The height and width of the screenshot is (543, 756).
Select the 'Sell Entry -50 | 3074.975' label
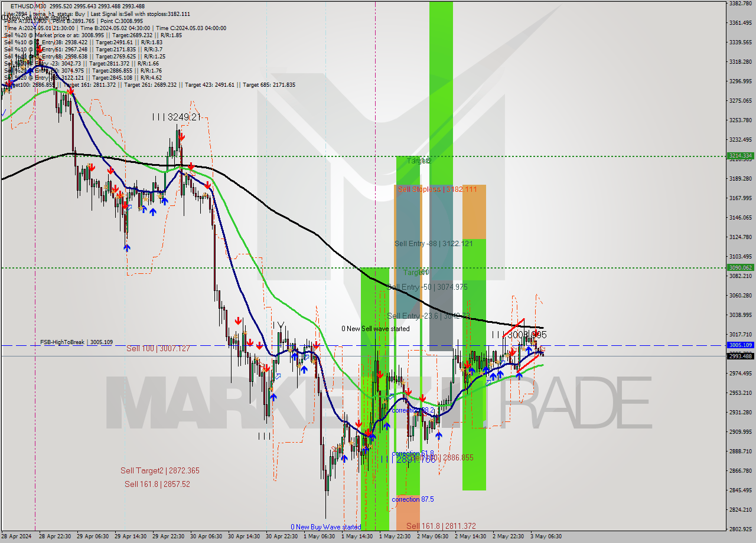tap(427, 287)
